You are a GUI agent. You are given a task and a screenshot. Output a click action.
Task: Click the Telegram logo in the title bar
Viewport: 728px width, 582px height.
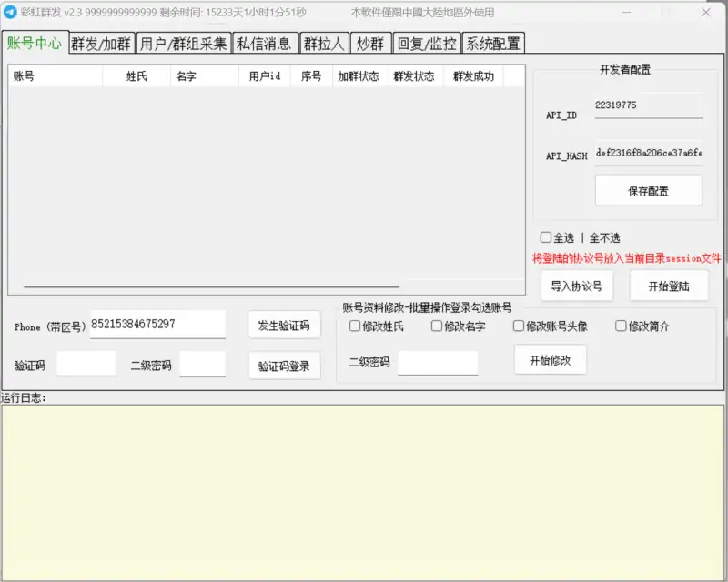point(12,12)
